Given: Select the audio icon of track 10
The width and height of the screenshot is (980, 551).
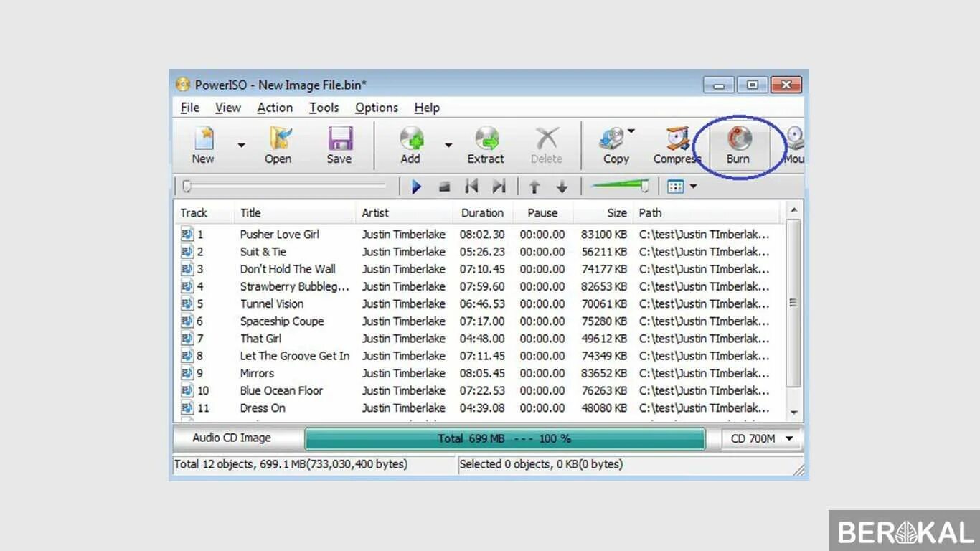Looking at the screenshot, I should (187, 390).
